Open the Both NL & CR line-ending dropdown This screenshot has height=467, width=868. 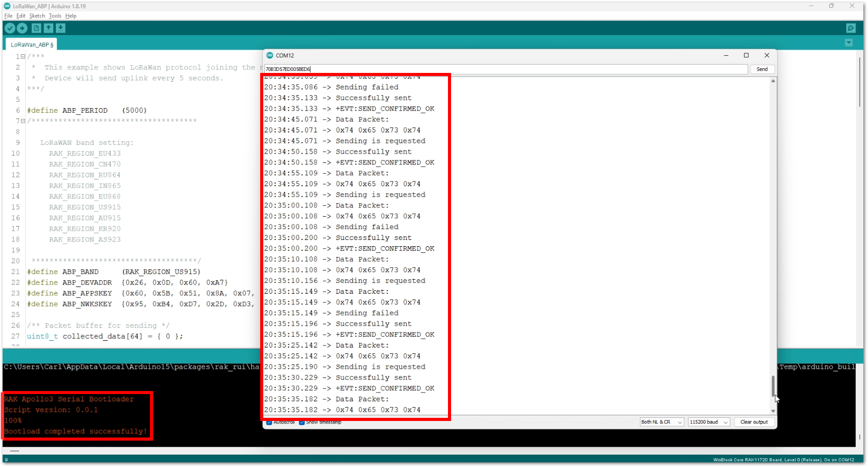[x=662, y=422]
